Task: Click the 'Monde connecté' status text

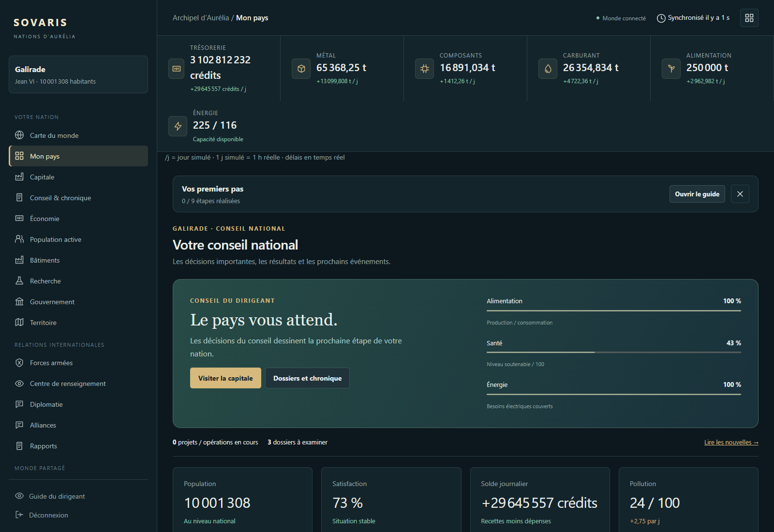Action: [x=624, y=18]
